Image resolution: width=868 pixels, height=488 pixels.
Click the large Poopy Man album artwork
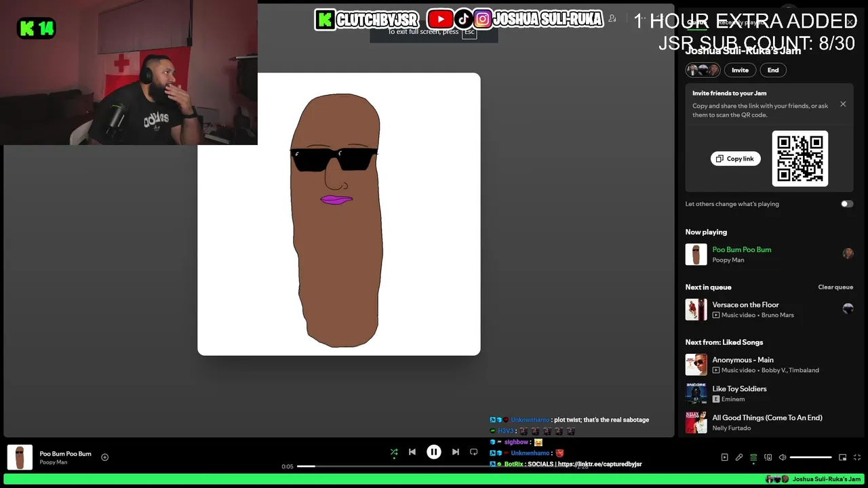339,214
